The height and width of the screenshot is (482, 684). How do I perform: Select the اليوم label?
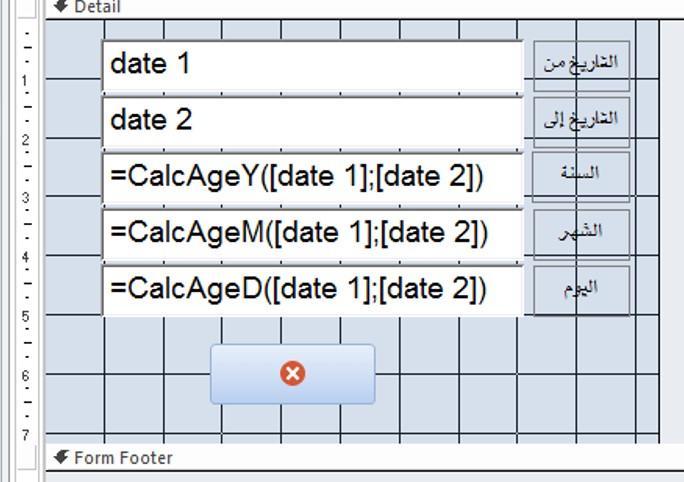[581, 291]
